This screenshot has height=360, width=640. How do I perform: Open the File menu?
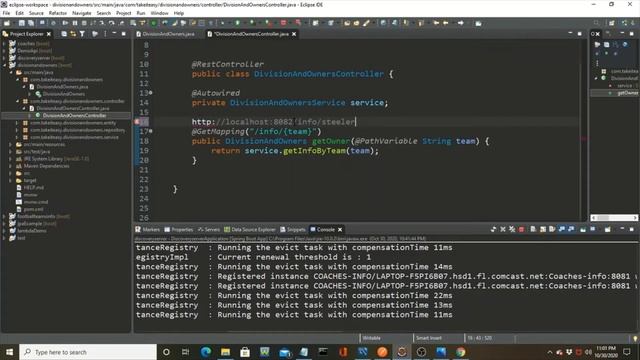click(6, 13)
